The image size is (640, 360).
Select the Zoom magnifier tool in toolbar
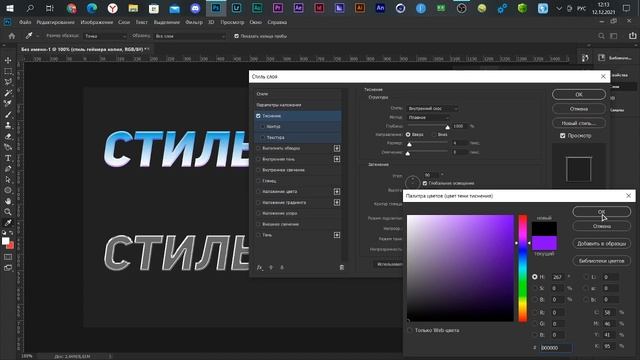[8, 212]
